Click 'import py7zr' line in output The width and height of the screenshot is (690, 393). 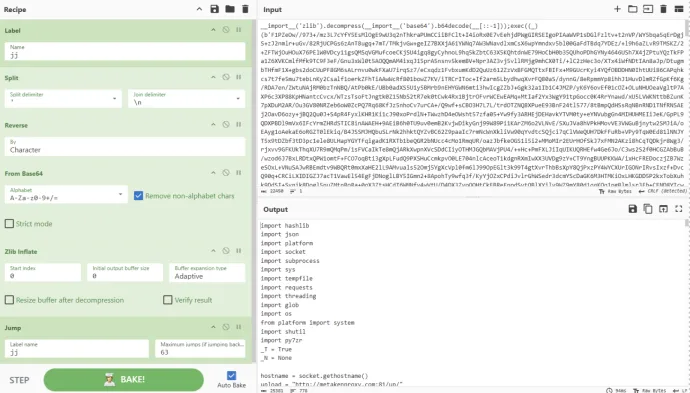[281, 340]
